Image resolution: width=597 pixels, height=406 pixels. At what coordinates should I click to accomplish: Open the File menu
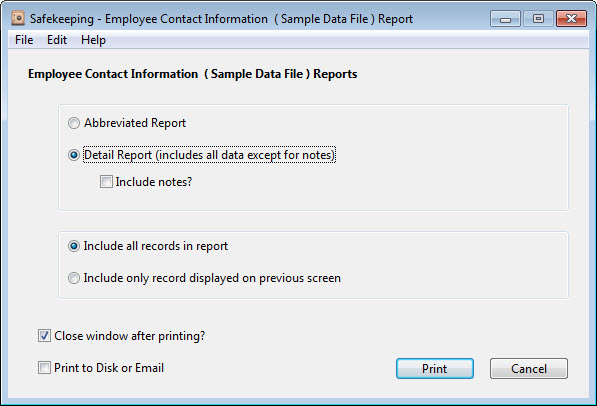pyautogui.click(x=24, y=40)
